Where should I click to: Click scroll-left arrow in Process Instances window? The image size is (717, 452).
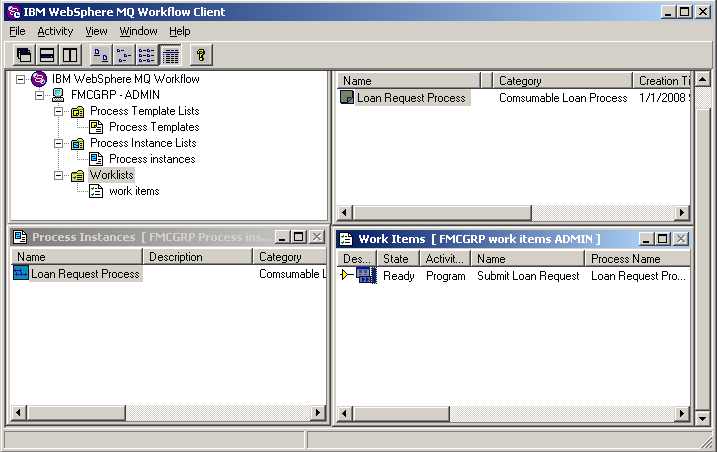click(18, 413)
